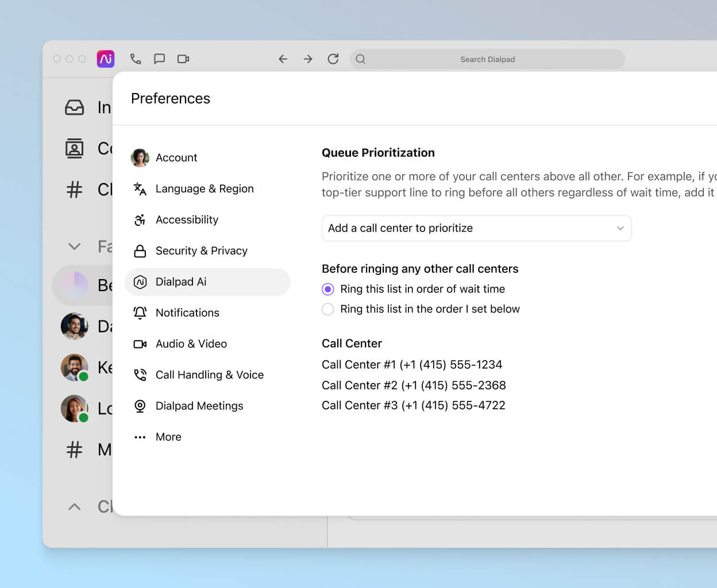Viewport: 717px width, 588px height.
Task: Select the Account preferences entry
Action: [176, 157]
